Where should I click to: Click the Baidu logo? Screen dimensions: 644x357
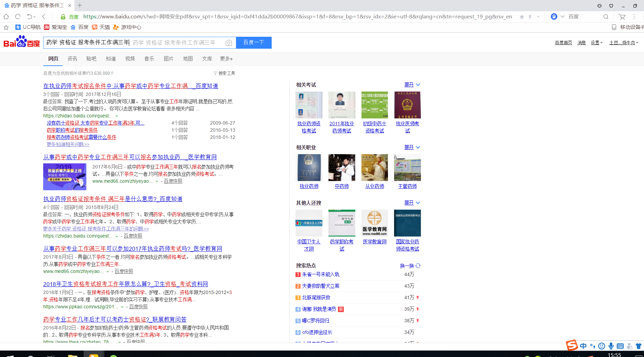pos(22,42)
